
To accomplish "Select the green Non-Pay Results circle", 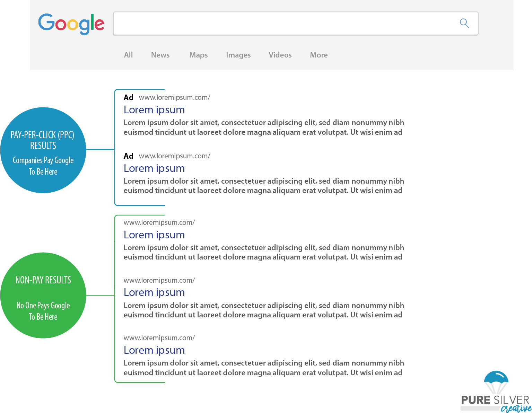I will tap(43, 295).
